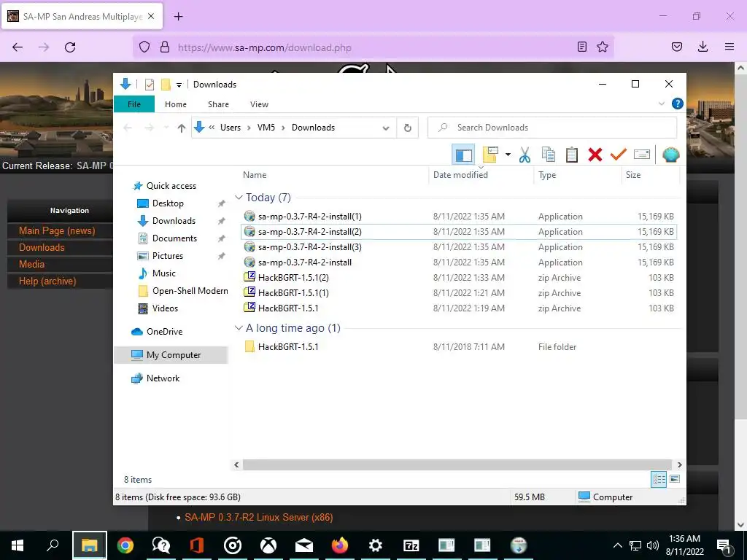Select file sa-mp-0.3.7-R4-2-install(1)
This screenshot has height=560, width=747.
coord(459,216)
